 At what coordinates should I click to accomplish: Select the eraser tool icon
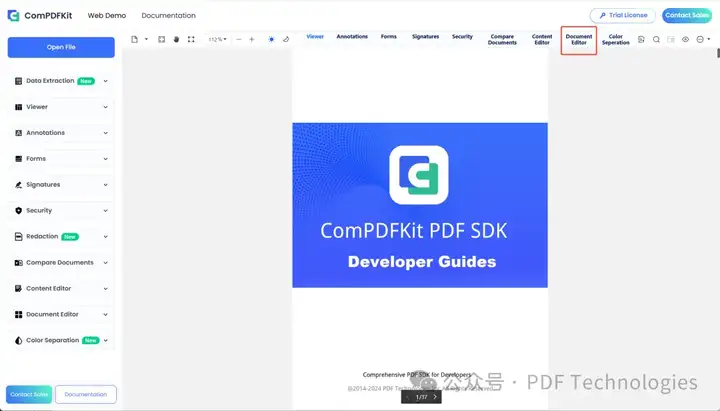(286, 39)
